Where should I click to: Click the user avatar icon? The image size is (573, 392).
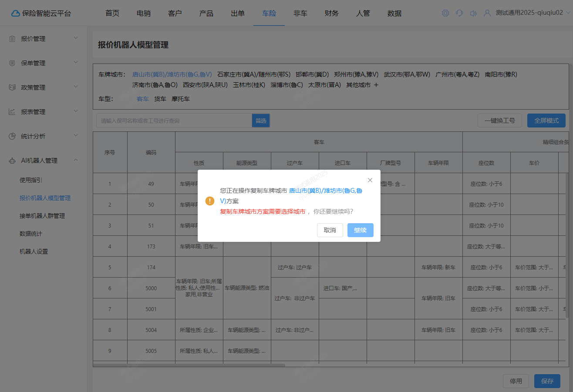click(487, 13)
